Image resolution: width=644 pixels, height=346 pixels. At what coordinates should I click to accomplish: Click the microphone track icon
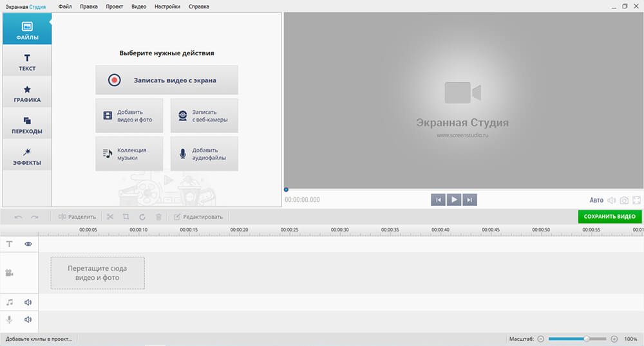point(10,320)
